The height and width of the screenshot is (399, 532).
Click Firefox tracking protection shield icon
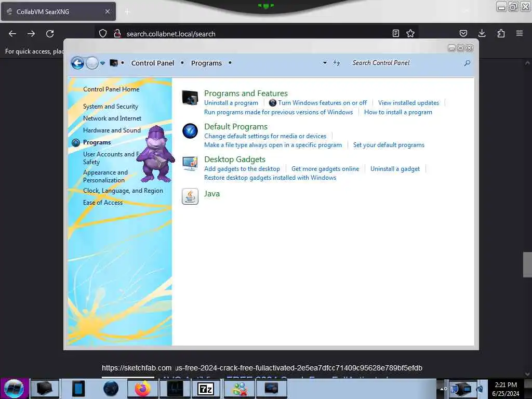pyautogui.click(x=103, y=34)
